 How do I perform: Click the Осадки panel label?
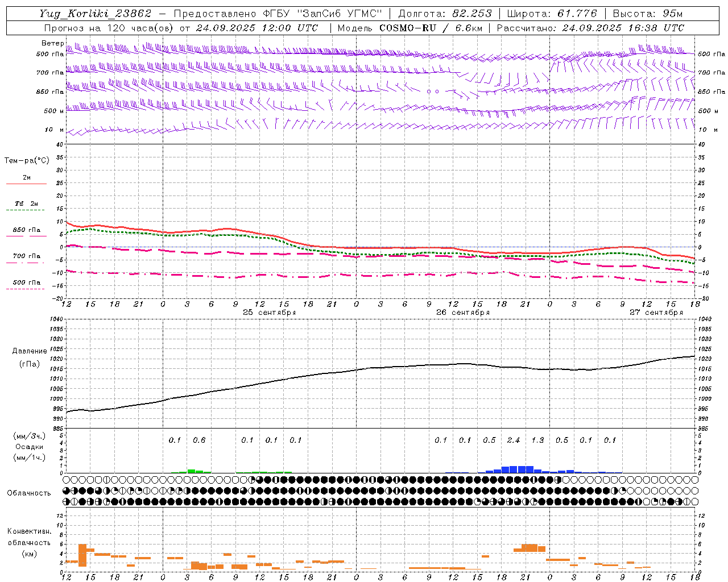30,447
